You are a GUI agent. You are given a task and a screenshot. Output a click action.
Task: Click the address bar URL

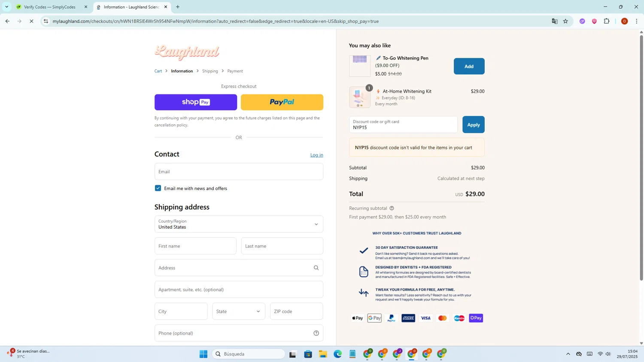pyautogui.click(x=216, y=21)
